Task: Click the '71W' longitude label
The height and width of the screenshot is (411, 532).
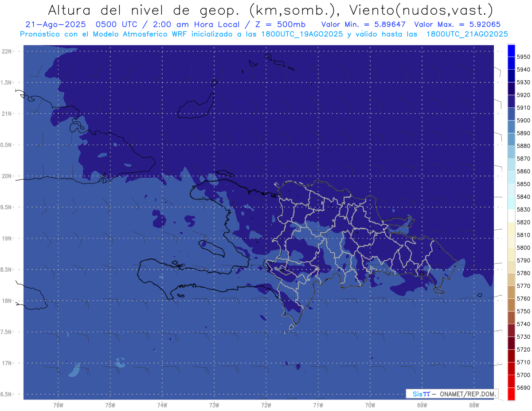Action: pyautogui.click(x=318, y=405)
